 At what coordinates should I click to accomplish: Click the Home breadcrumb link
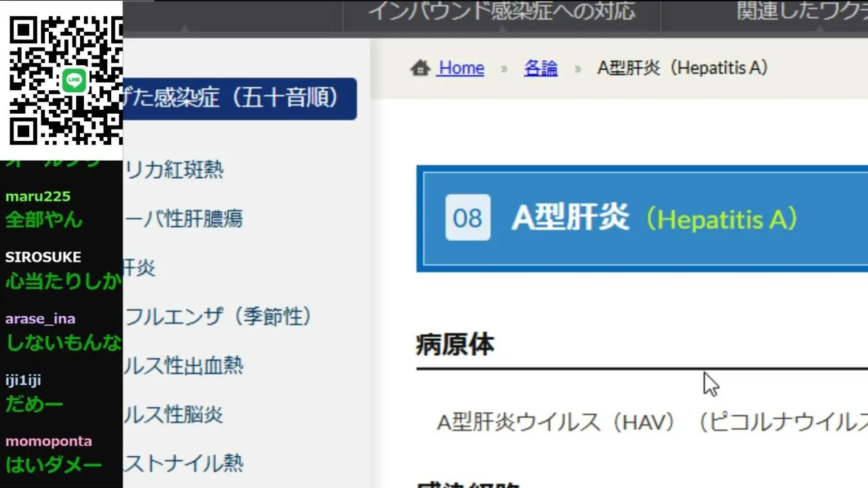[461, 68]
